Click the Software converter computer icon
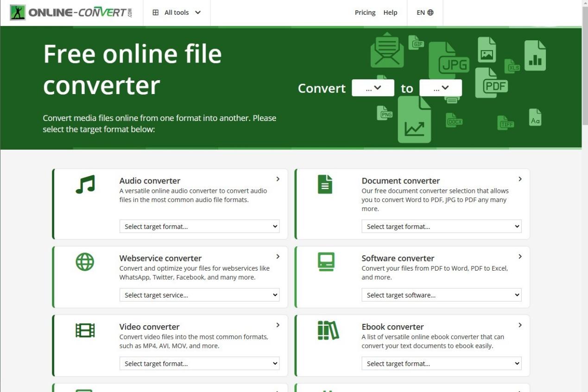Screen dimensions: 588x392 [x=326, y=262]
